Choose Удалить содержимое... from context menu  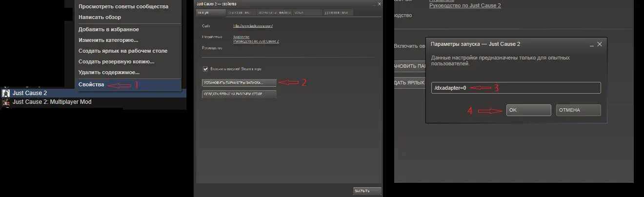(x=109, y=72)
